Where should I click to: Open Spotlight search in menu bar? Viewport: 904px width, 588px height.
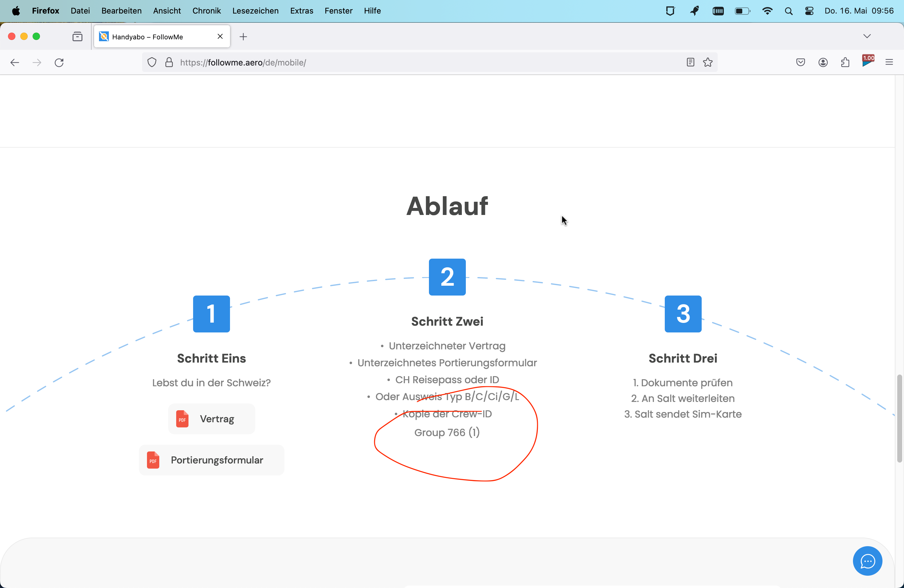point(788,11)
